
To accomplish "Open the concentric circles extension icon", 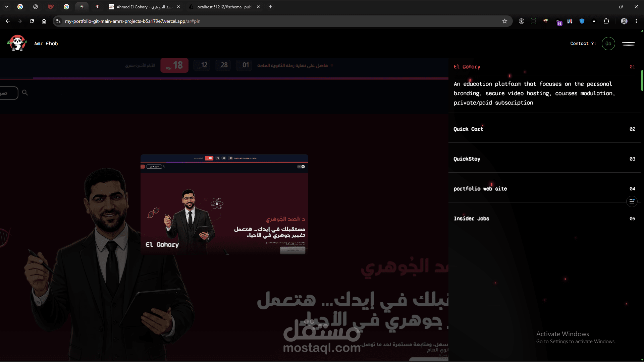I will coord(522,21).
